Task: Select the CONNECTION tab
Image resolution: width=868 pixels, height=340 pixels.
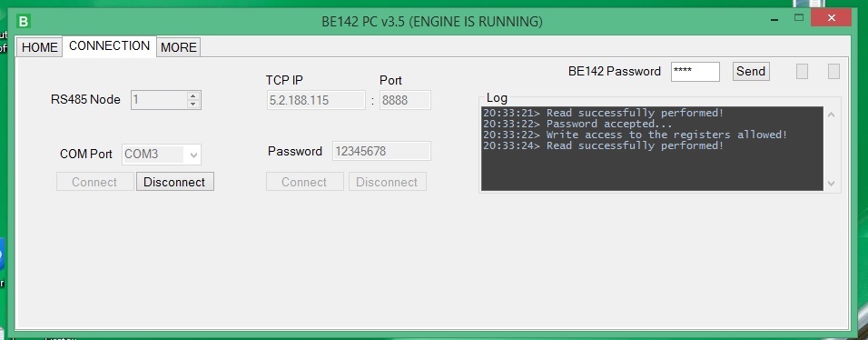Action: click(x=109, y=45)
